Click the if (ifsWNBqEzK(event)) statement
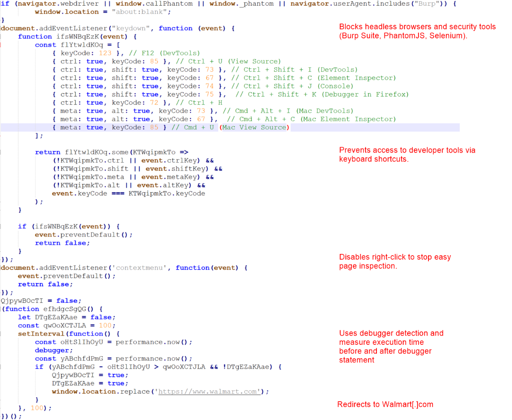Screen dimensions: 512x420 pyautogui.click(x=69, y=226)
